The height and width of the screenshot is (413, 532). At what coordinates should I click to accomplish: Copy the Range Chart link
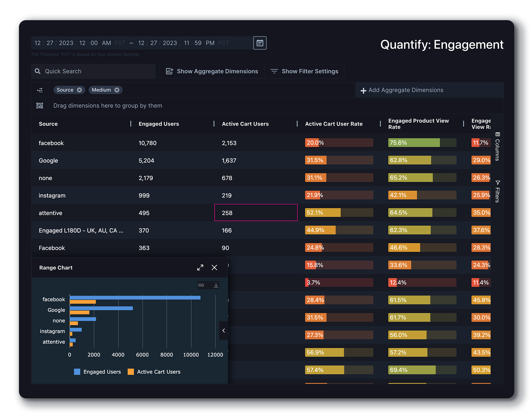click(x=201, y=285)
